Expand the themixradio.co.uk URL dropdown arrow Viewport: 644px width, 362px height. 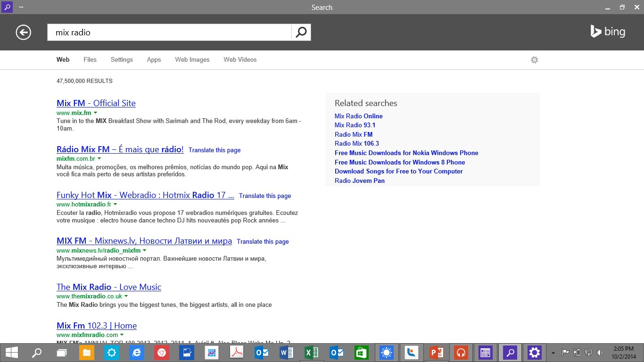(x=126, y=296)
